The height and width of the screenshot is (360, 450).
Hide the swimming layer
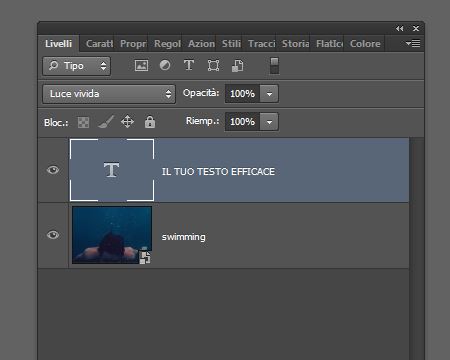point(53,235)
